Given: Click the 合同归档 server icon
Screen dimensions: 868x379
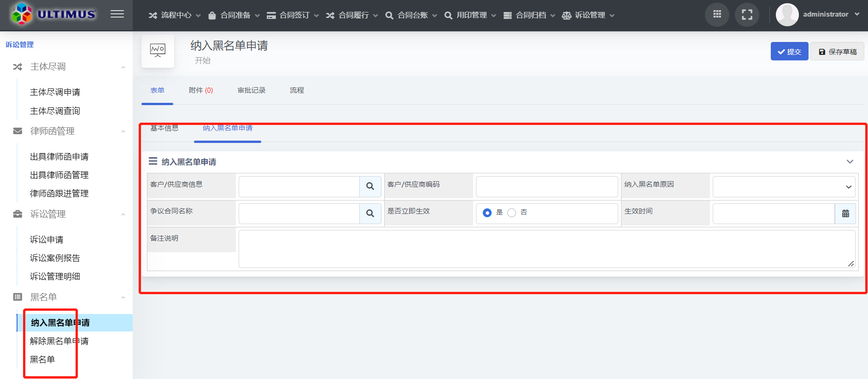Looking at the screenshot, I should click(x=508, y=15).
